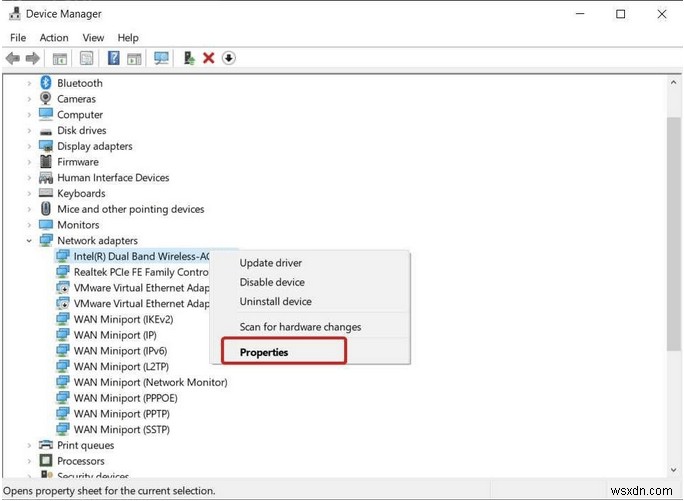
Task: Click the Firmware category icon
Action: pyautogui.click(x=46, y=161)
